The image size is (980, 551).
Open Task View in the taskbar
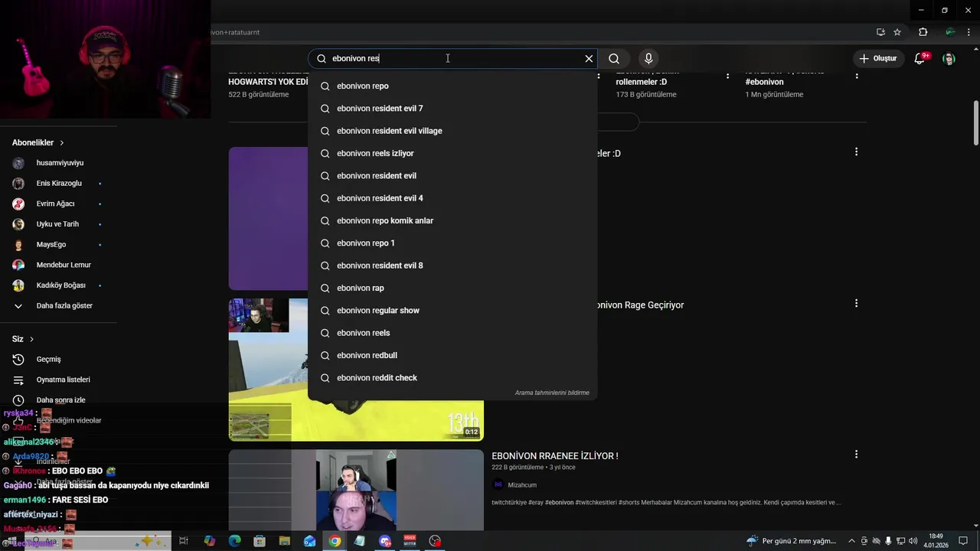click(x=184, y=541)
